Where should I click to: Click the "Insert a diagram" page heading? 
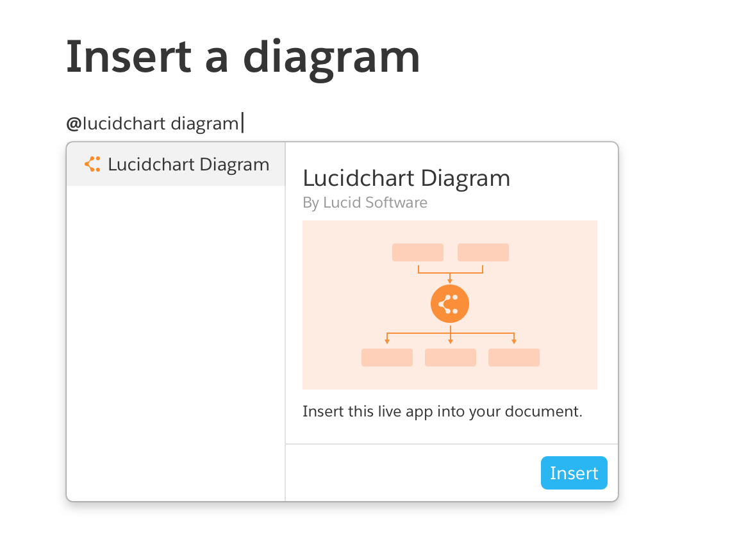(x=243, y=56)
